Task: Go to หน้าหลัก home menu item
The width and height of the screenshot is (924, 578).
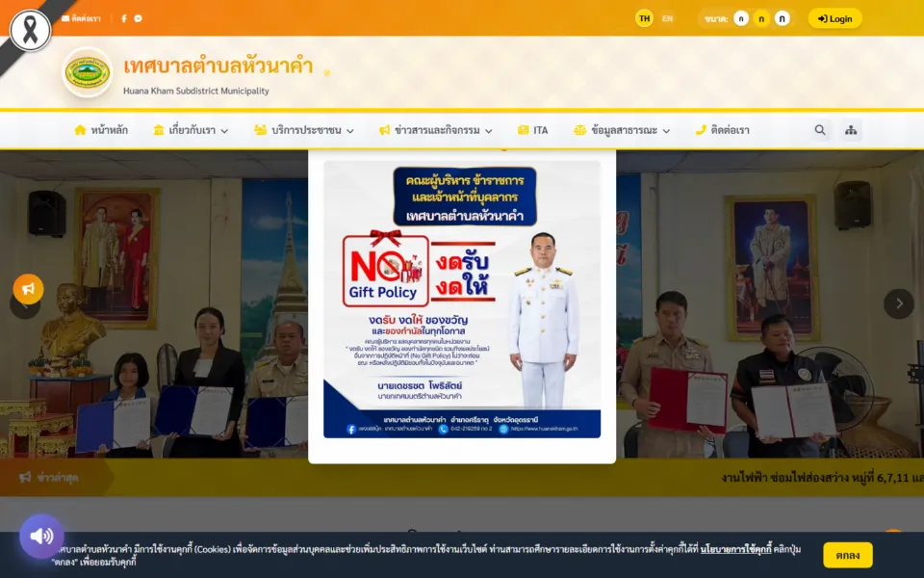Action: 101,130
